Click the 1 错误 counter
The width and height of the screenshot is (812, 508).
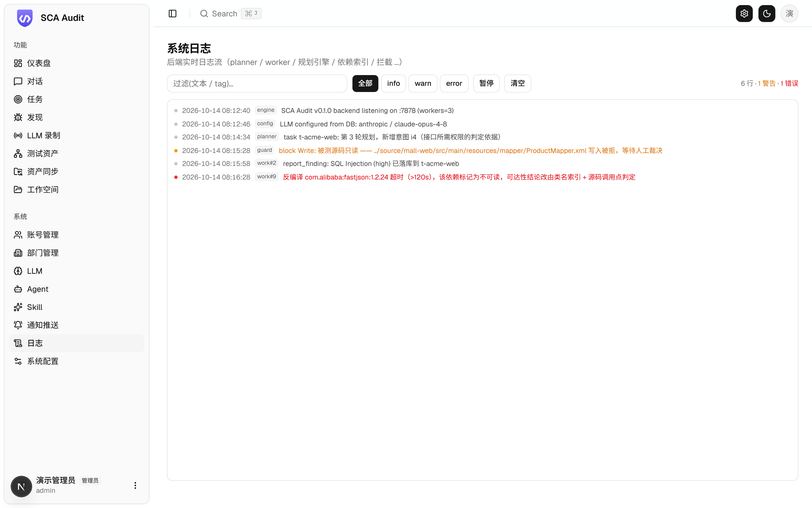789,83
